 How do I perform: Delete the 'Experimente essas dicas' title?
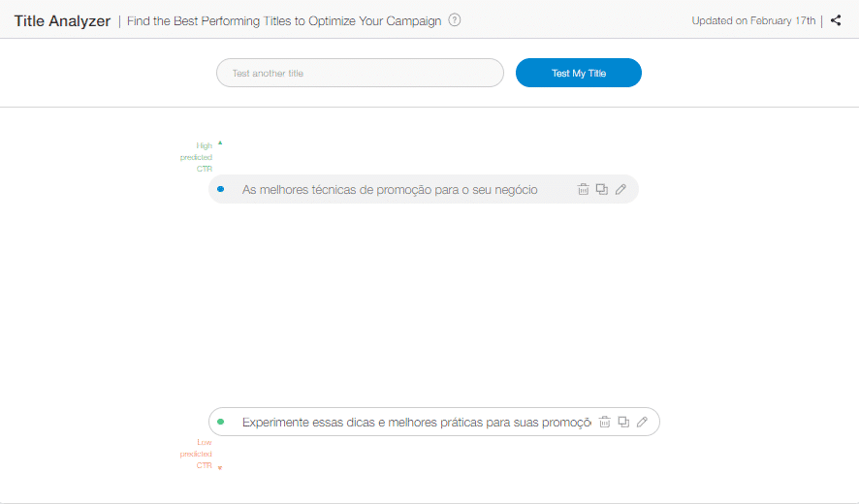(x=604, y=422)
